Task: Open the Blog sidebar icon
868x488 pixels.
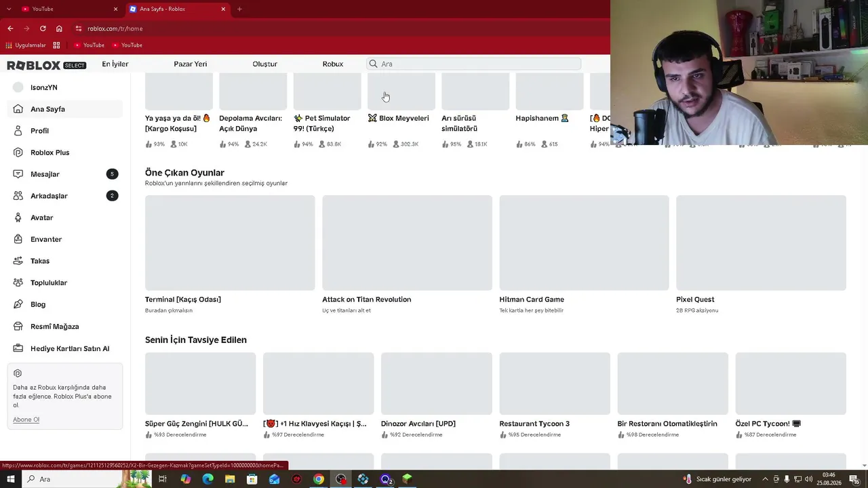Action: coord(18,304)
